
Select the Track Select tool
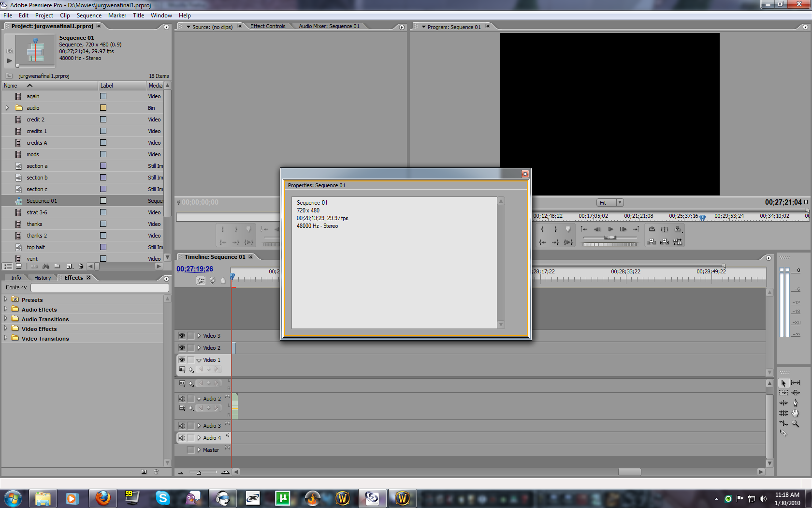783,393
